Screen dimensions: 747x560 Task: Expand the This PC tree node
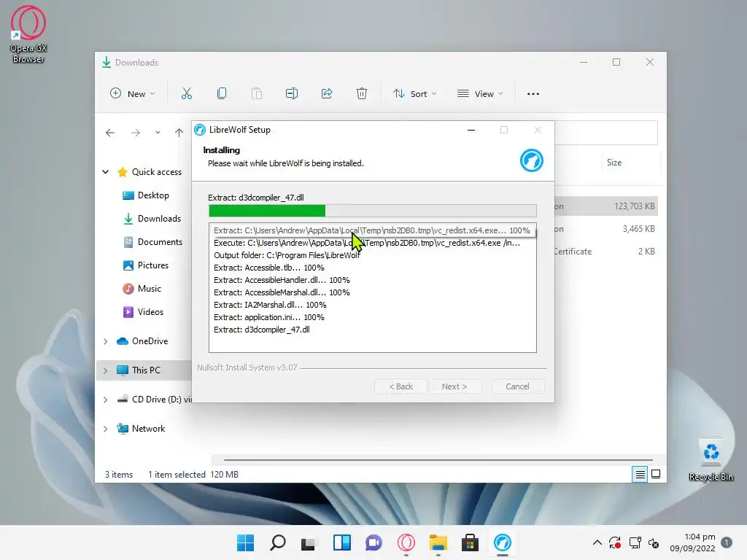(106, 370)
